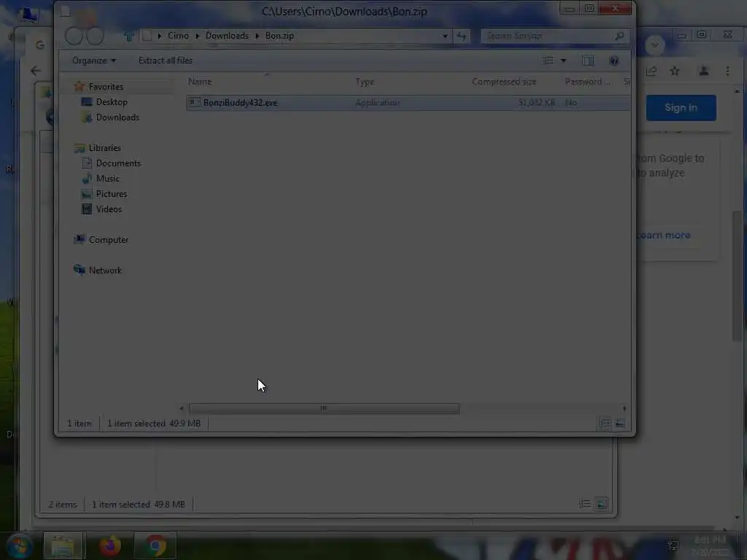
Task: Click horizontal scrollbar right arrow
Action: (x=624, y=408)
